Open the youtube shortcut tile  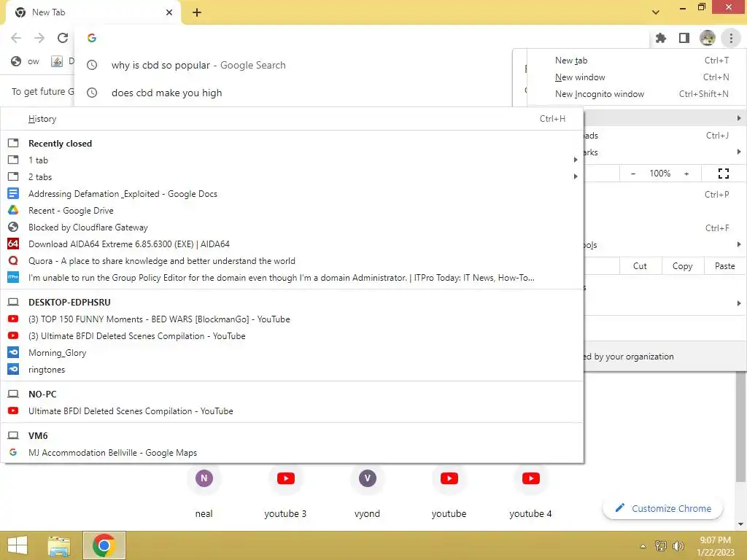[449, 492]
